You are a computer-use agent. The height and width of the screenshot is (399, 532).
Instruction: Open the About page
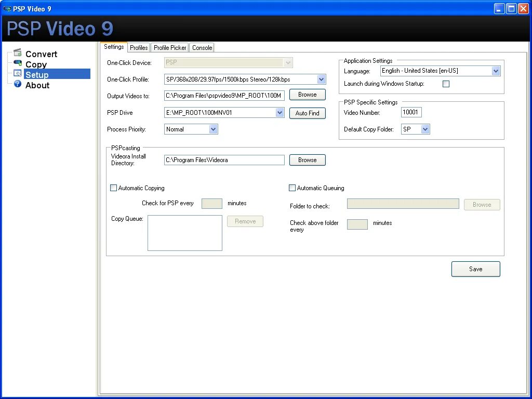[37, 85]
